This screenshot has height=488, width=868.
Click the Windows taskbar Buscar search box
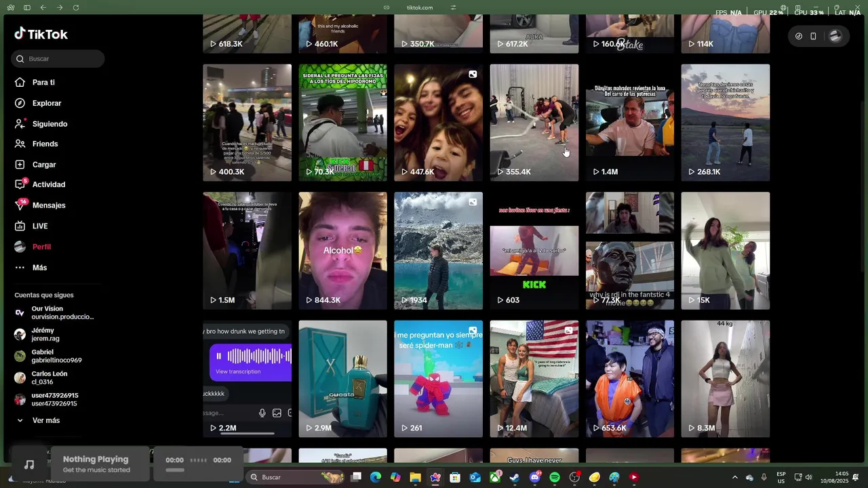point(294,477)
